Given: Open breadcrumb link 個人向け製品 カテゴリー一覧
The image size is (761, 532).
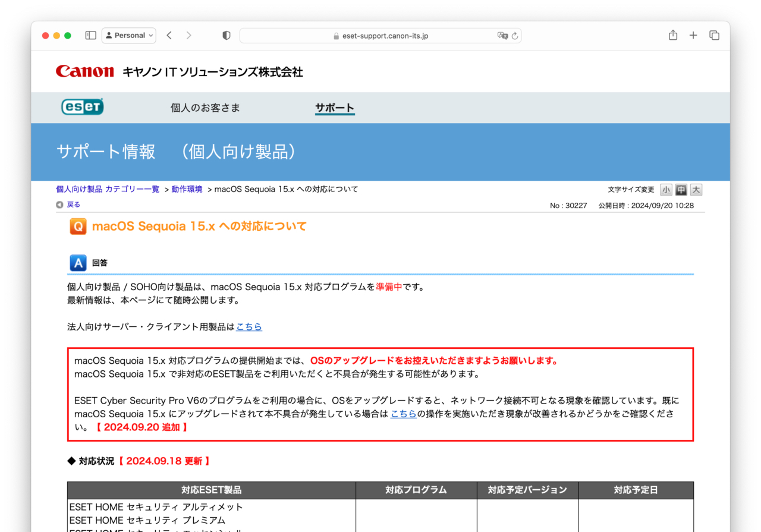Looking at the screenshot, I should coord(108,189).
